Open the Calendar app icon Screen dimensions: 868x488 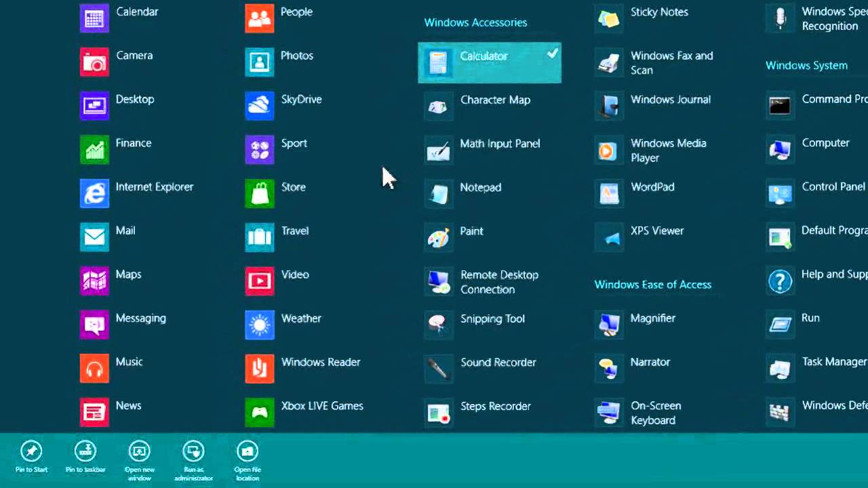coord(94,18)
